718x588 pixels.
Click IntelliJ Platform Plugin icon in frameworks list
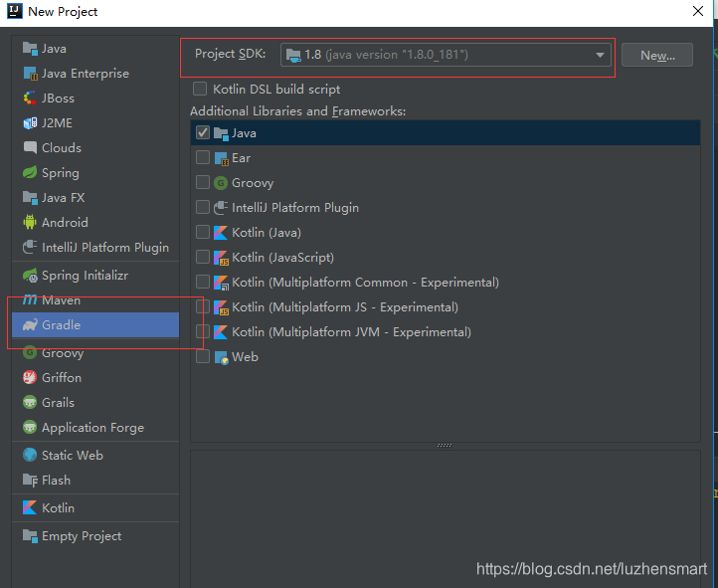(x=221, y=208)
